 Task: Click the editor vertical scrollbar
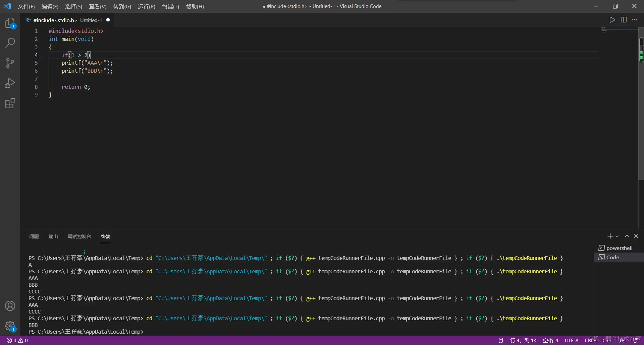tap(641, 117)
